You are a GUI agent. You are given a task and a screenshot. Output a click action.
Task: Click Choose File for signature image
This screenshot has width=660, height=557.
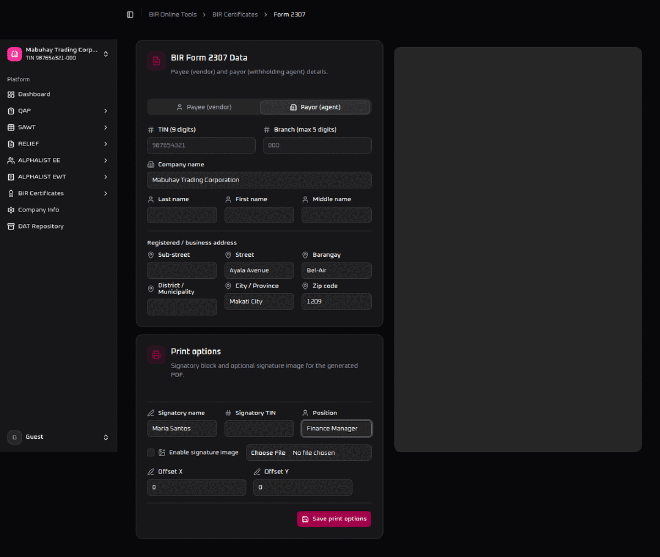click(268, 453)
